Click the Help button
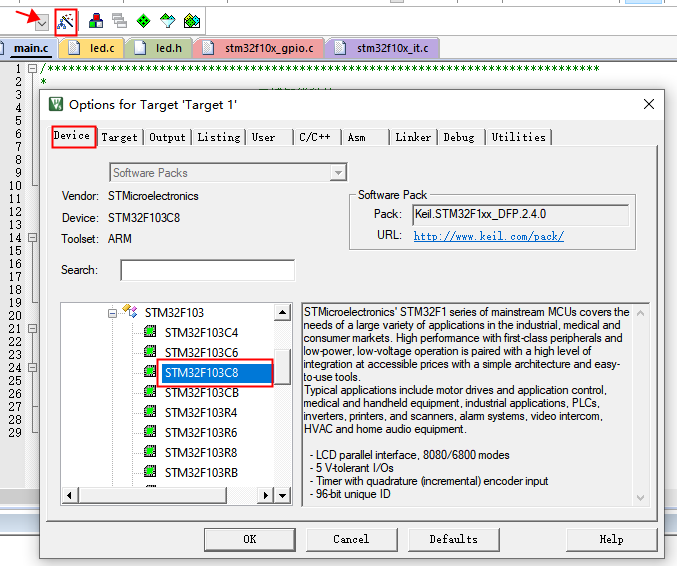This screenshot has width=677, height=566. pyautogui.click(x=611, y=540)
